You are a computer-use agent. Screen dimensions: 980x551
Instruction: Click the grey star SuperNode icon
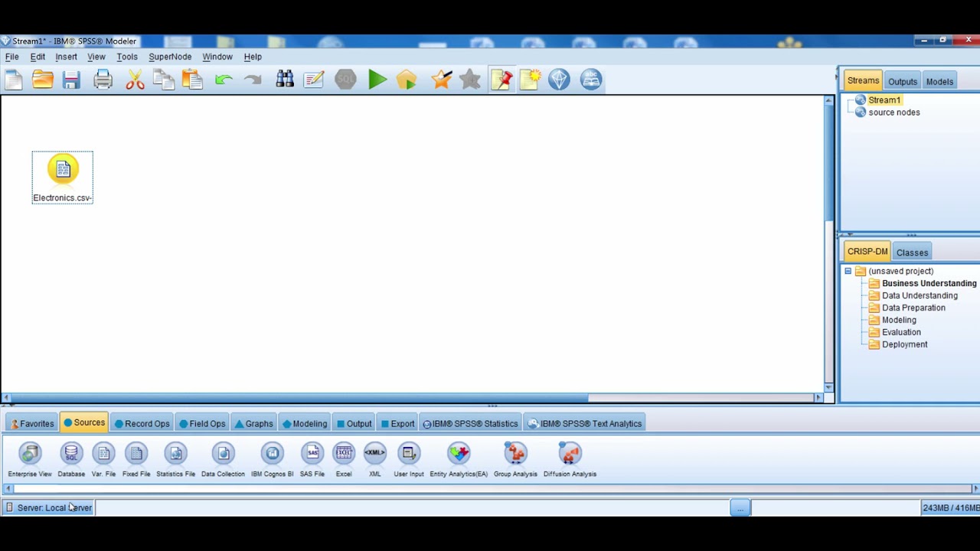[x=470, y=80]
